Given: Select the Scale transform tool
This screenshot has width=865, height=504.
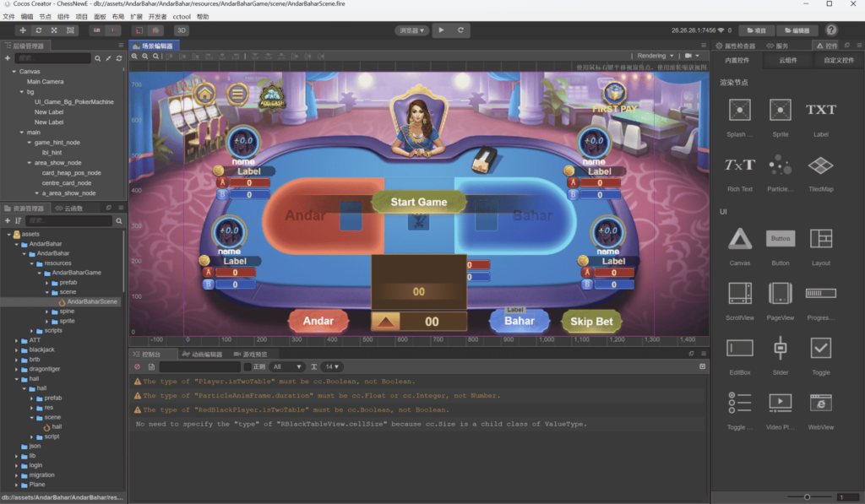Looking at the screenshot, I should click(53, 30).
